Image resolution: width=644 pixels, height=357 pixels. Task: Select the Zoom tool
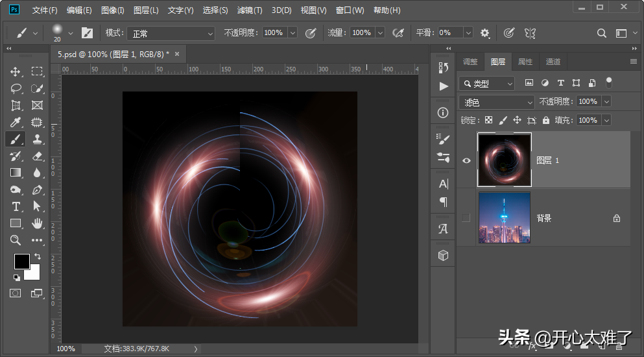(x=16, y=240)
